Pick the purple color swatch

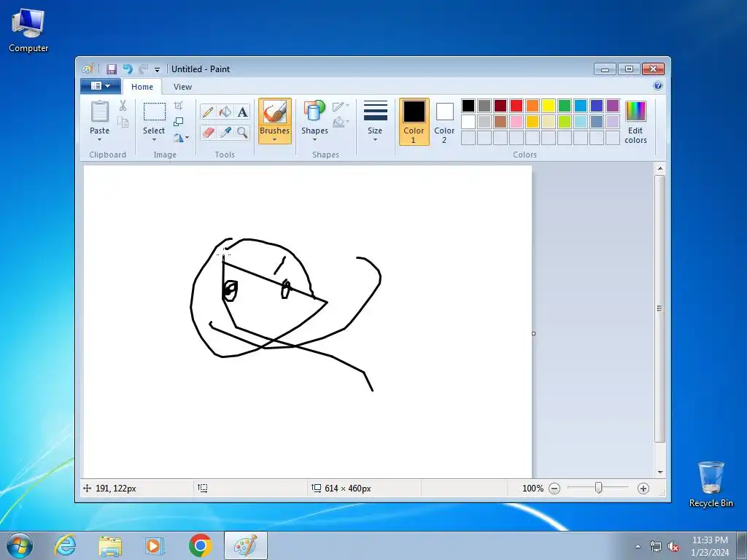pos(613,106)
